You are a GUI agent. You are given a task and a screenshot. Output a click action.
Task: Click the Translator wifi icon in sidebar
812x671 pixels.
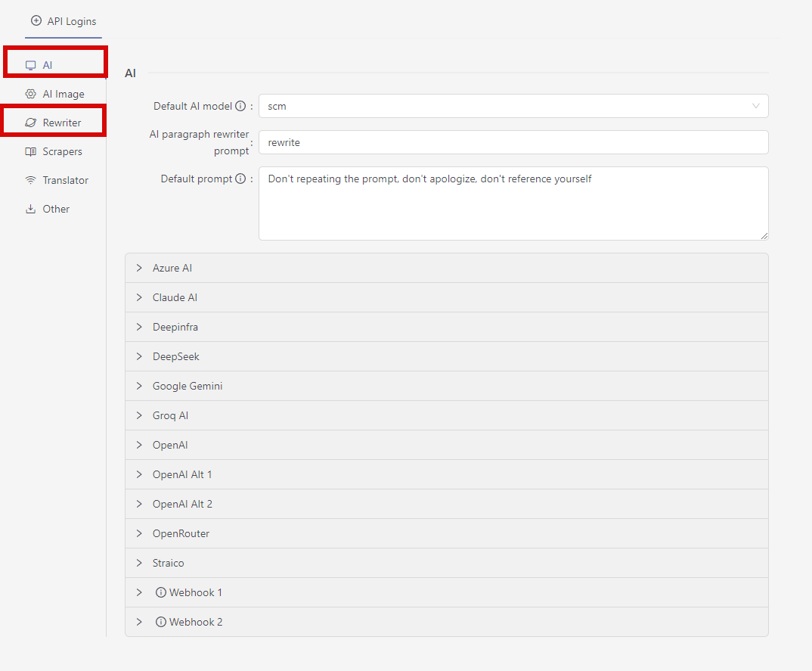[x=30, y=181]
